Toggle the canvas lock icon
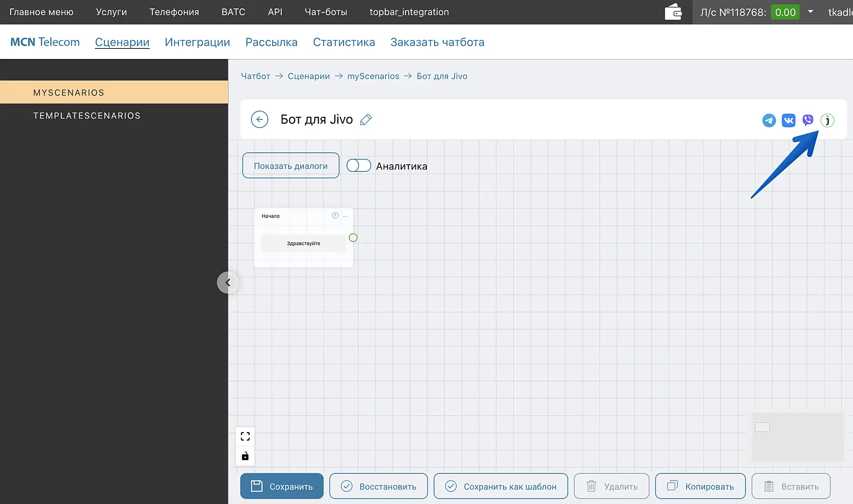Viewport: 853px width, 504px height. 245,456
